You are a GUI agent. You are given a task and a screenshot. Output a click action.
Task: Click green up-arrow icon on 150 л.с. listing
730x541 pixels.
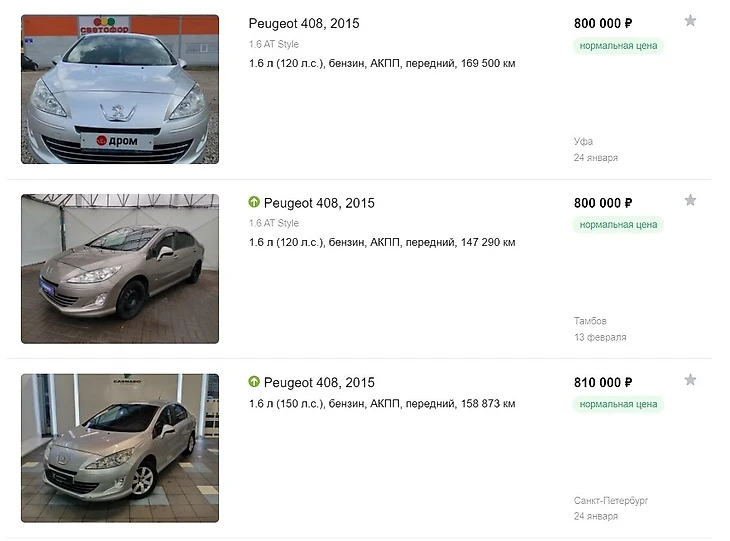pos(254,383)
